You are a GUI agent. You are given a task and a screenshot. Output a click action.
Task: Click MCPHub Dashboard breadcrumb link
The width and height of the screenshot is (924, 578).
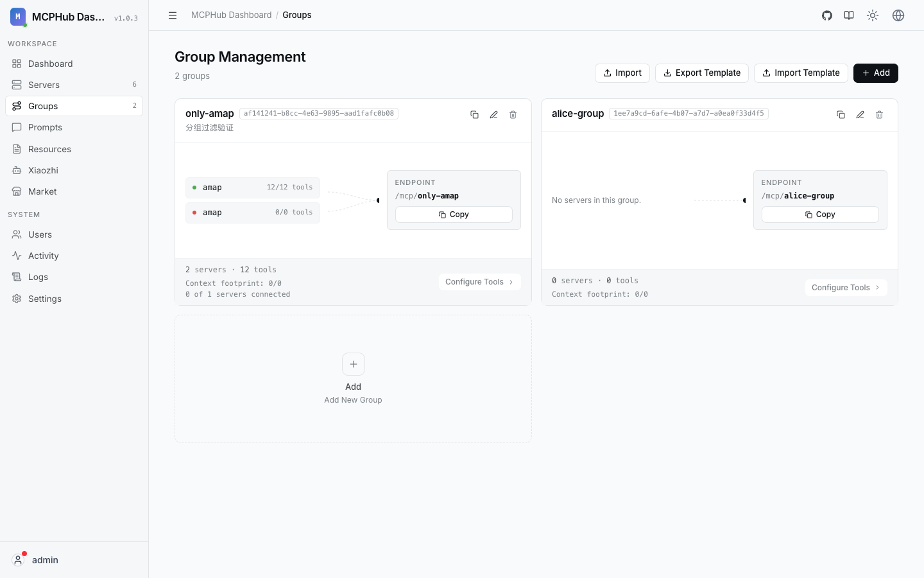click(232, 15)
